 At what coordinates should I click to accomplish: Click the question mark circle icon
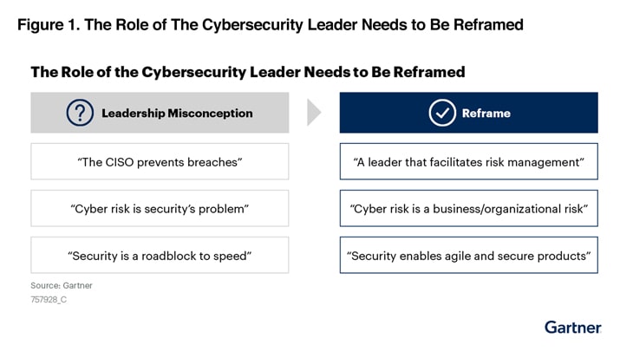[81, 113]
